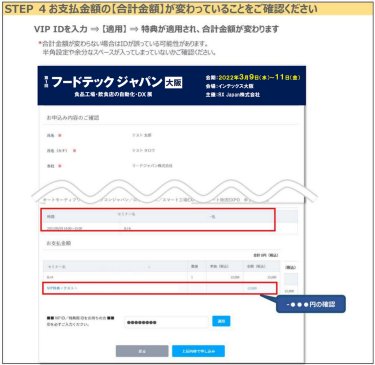
Task: Select the お申込み内容のご確認 section heading
Action: click(x=73, y=118)
